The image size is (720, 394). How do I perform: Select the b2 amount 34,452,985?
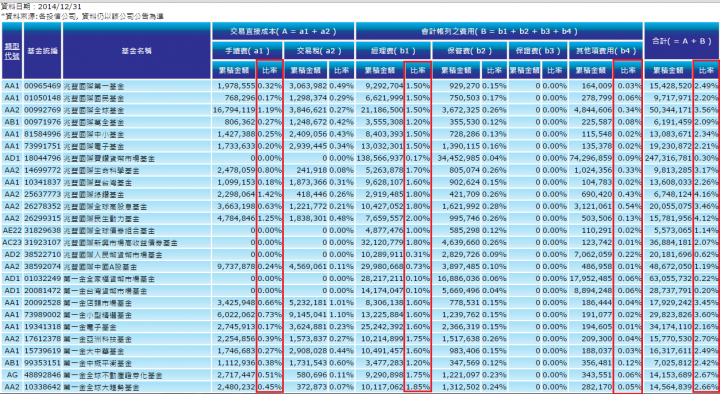tap(459, 158)
